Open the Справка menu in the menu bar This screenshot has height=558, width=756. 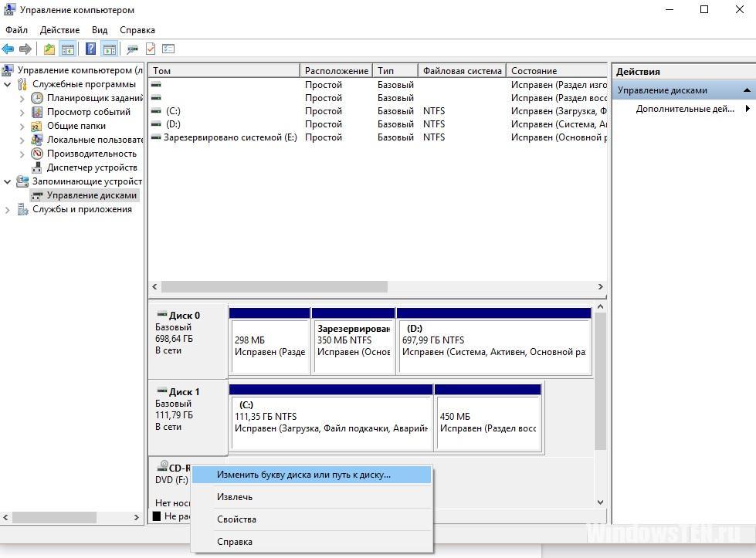click(x=137, y=30)
